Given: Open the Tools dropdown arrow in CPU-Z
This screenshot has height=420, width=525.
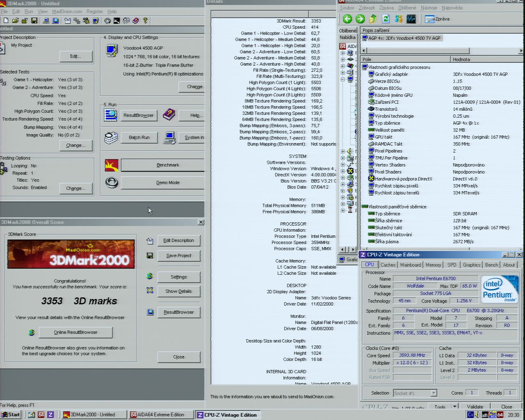Looking at the screenshot, I should pyautogui.click(x=455, y=406).
